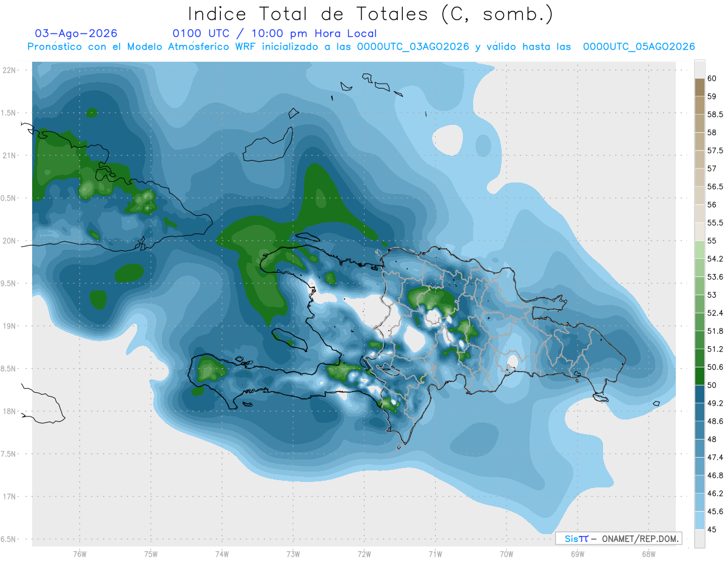Click the "68W" longitude label
Screen dimensions: 728x562
(648, 554)
